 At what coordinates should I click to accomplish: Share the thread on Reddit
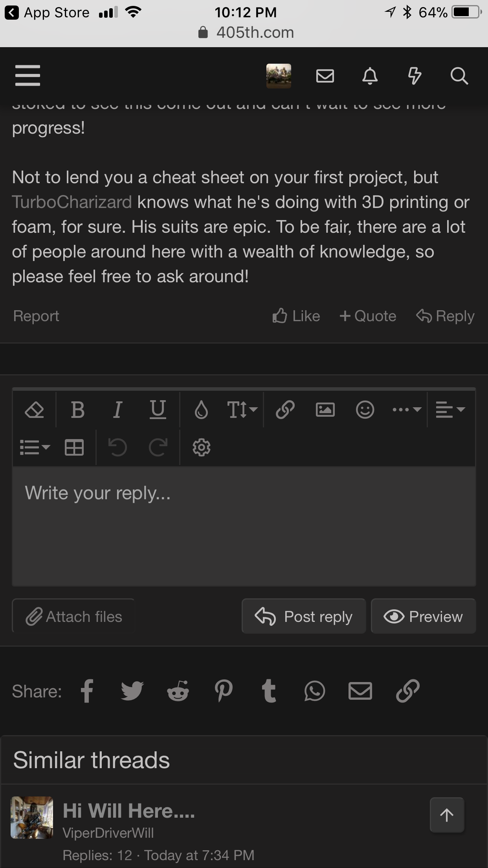(x=178, y=691)
